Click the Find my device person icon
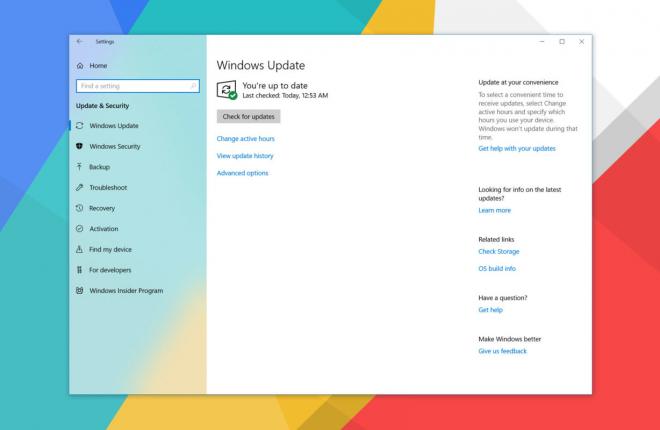This screenshot has width=660, height=430. tap(79, 249)
